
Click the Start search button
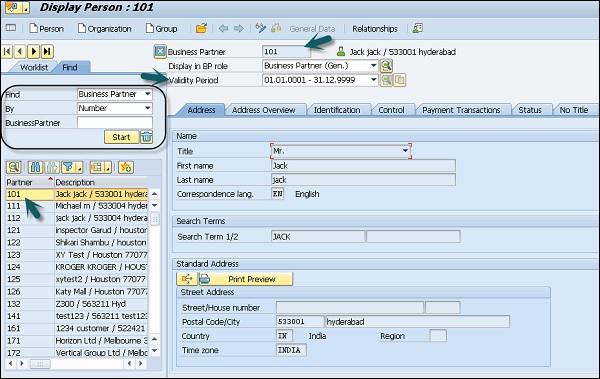pyautogui.click(x=121, y=137)
